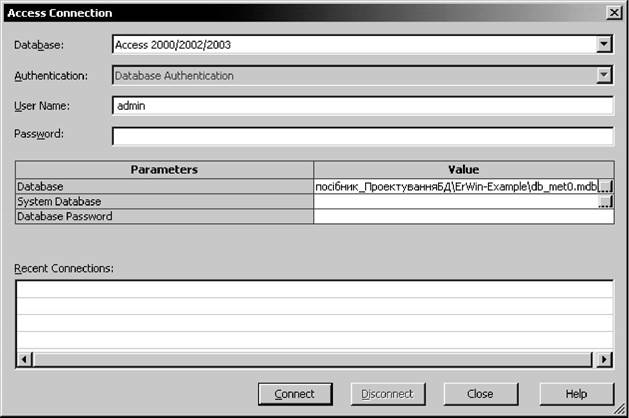This screenshot has width=629, height=418.
Task: Click the Database Password value cell
Action: click(x=463, y=216)
